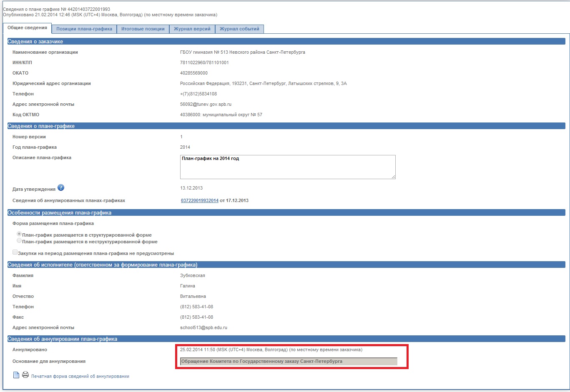Click the Основание для аннулирования field
The height and width of the screenshot is (392, 570).
click(289, 361)
